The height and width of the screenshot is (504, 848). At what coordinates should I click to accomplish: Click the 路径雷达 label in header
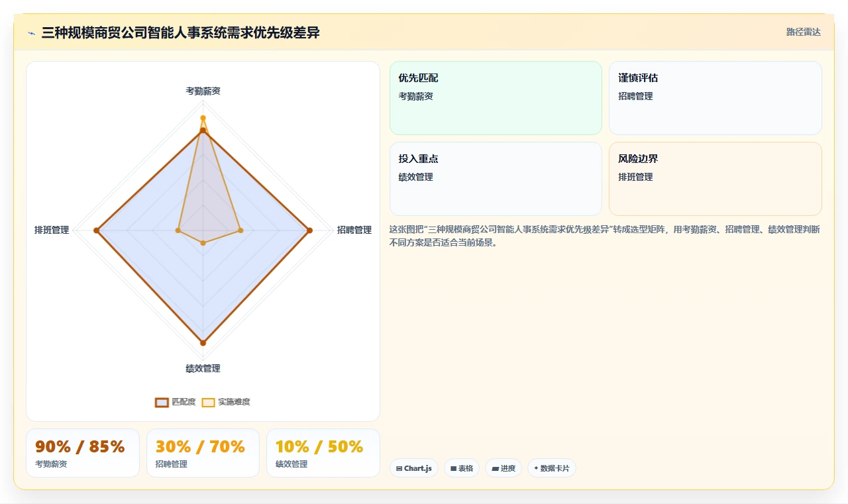(x=804, y=32)
